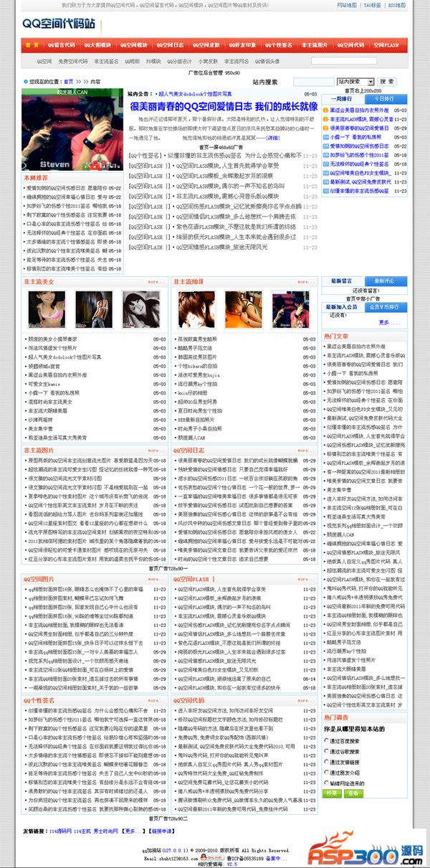The image size is (430, 868).
Task: Click the more icon in QQ空间日志 header
Action: click(x=306, y=450)
